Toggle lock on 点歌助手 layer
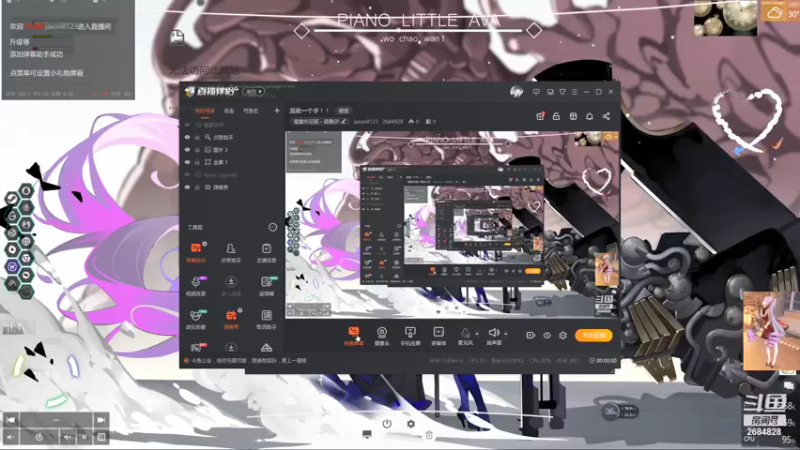 [x=197, y=137]
